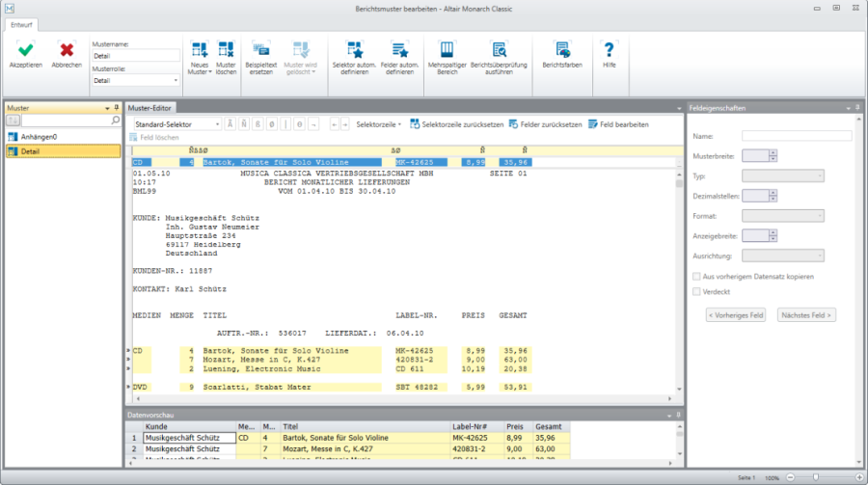Click Selektorzeile zurücksetzen button
Viewport: 868px width, 485px height.
click(x=456, y=124)
